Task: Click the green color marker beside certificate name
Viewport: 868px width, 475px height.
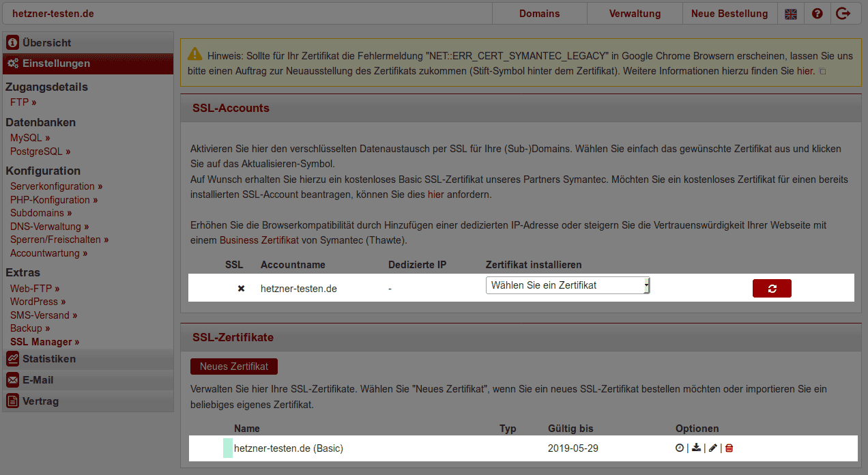Action: [x=228, y=448]
